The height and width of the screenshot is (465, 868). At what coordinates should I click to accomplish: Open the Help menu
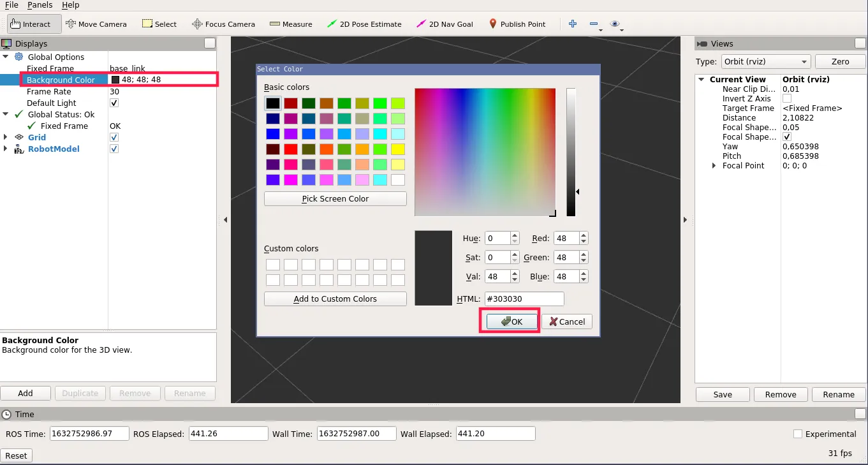tap(70, 5)
